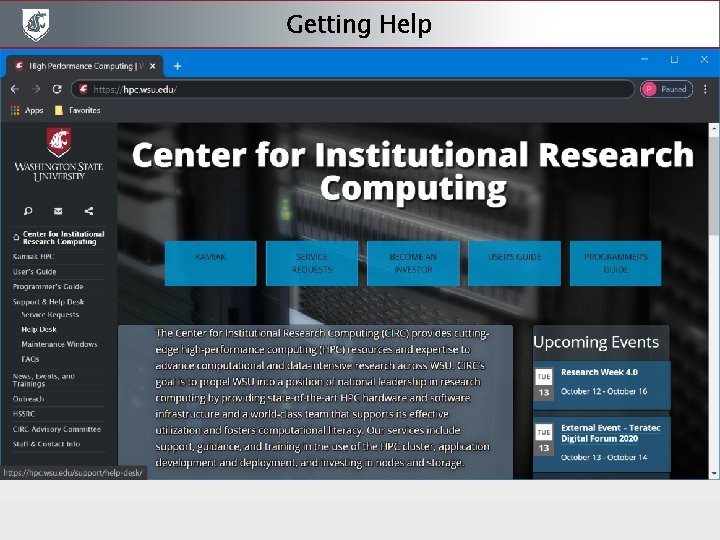
Task: Open External Event Teratec Digital Forum 2020
Action: pos(611,433)
